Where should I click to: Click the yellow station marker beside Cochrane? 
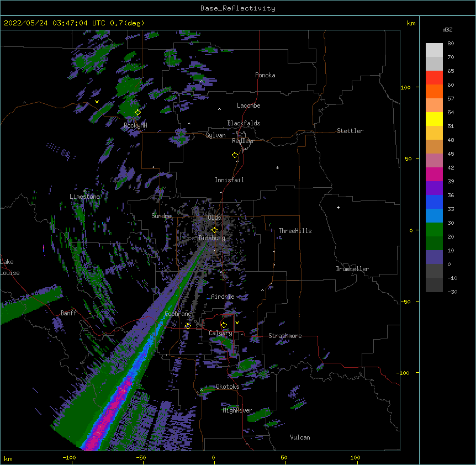[x=188, y=326]
